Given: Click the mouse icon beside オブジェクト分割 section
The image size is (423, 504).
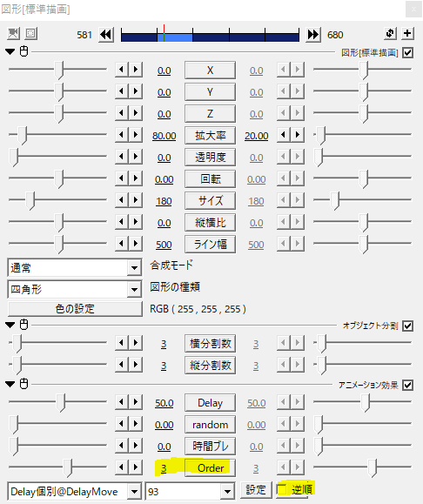Looking at the screenshot, I should [24, 325].
